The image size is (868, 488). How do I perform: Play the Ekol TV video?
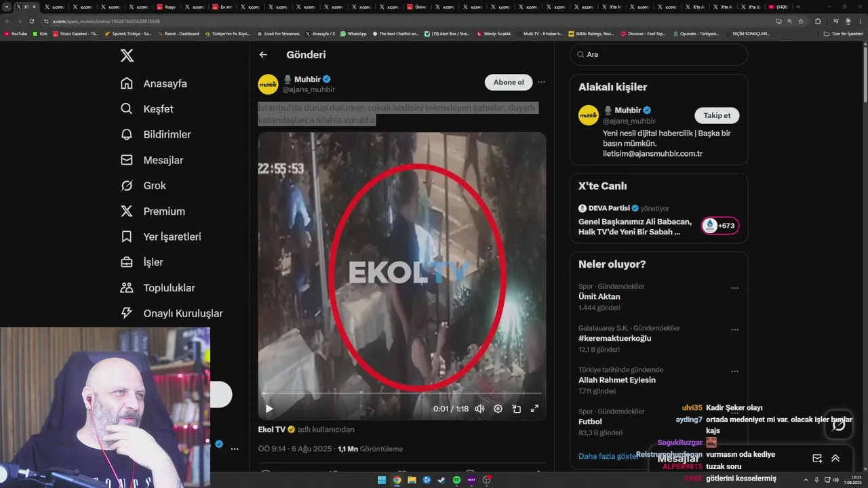pos(269,409)
